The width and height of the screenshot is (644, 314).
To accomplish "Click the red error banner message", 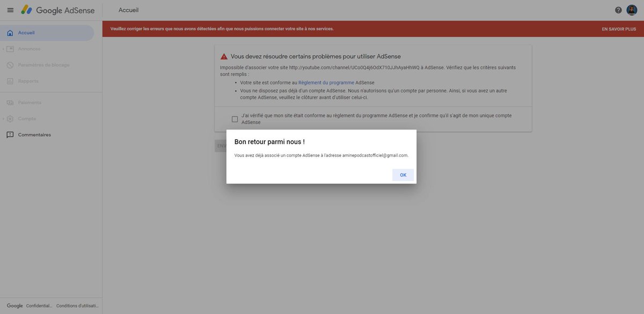I will coord(222,29).
